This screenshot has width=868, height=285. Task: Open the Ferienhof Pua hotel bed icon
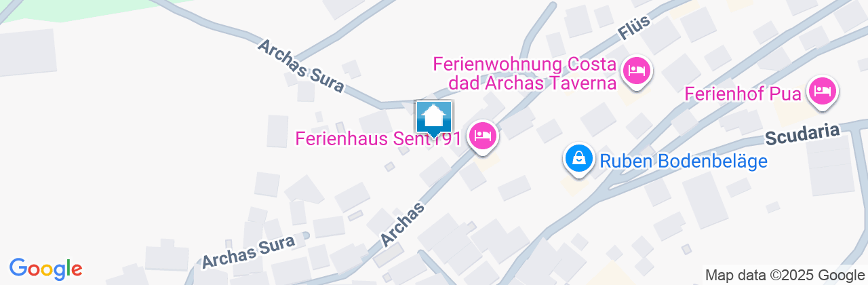[x=823, y=92]
